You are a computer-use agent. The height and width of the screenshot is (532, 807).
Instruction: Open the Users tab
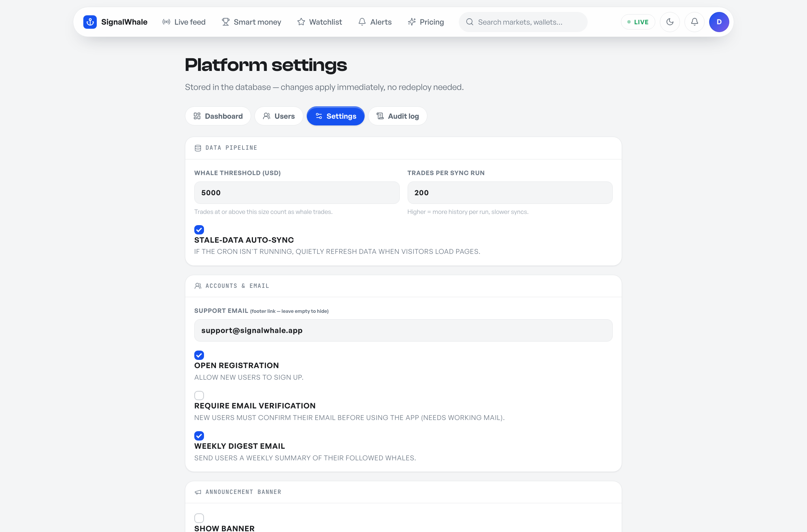click(x=279, y=116)
